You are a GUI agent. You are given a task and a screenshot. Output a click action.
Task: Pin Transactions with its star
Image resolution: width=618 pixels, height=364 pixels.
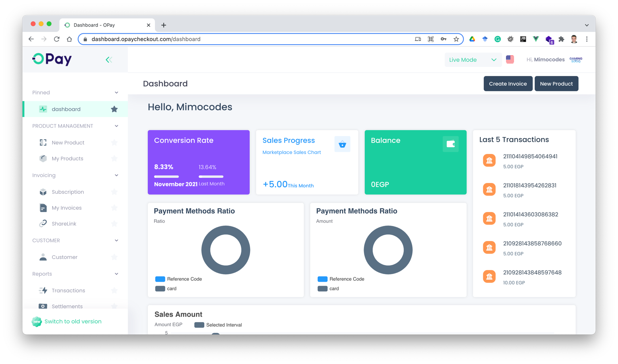pyautogui.click(x=114, y=290)
